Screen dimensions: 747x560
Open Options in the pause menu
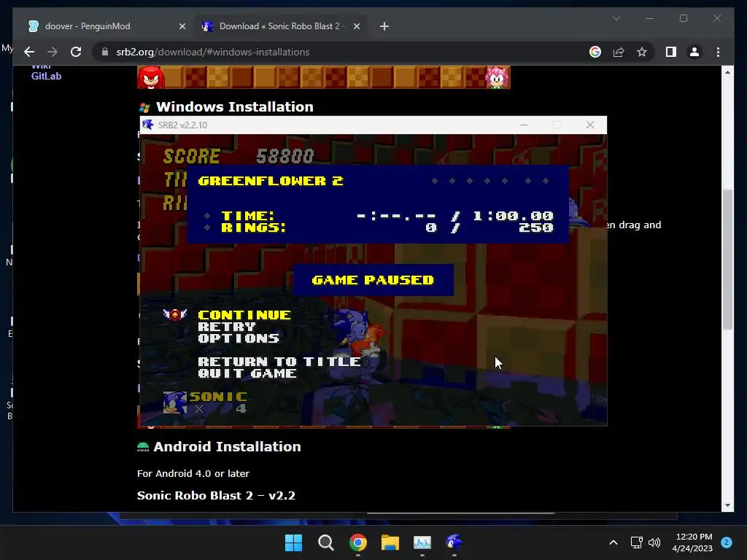coord(239,338)
